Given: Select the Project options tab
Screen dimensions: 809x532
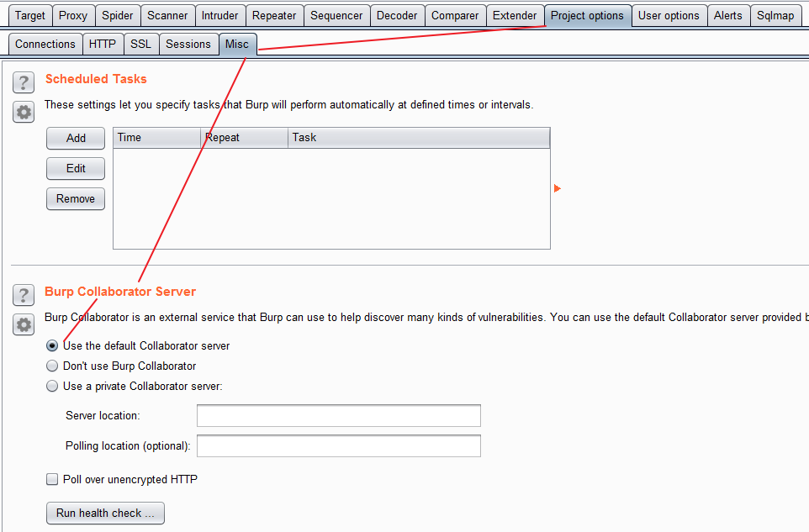Looking at the screenshot, I should pyautogui.click(x=588, y=15).
